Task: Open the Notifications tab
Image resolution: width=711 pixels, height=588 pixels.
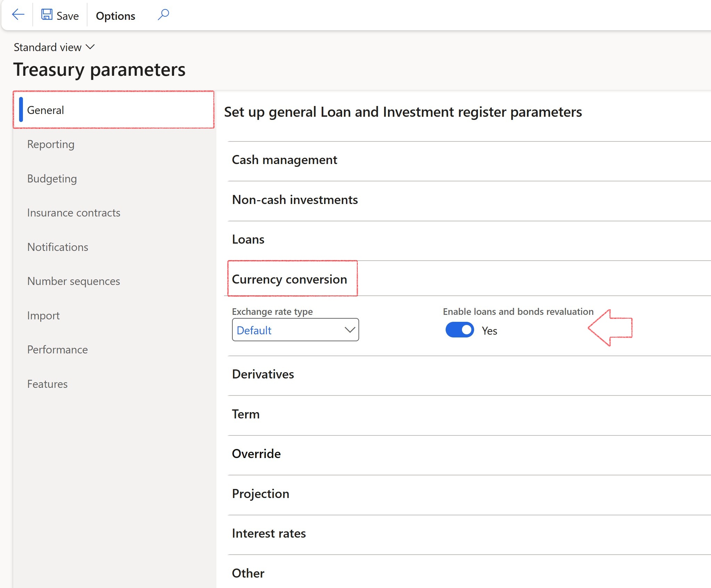Action: (x=58, y=247)
